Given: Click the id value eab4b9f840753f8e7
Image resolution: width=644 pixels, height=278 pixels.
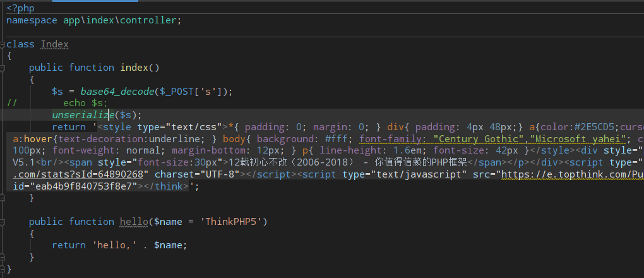Looking at the screenshot, I should pyautogui.click(x=83, y=186).
